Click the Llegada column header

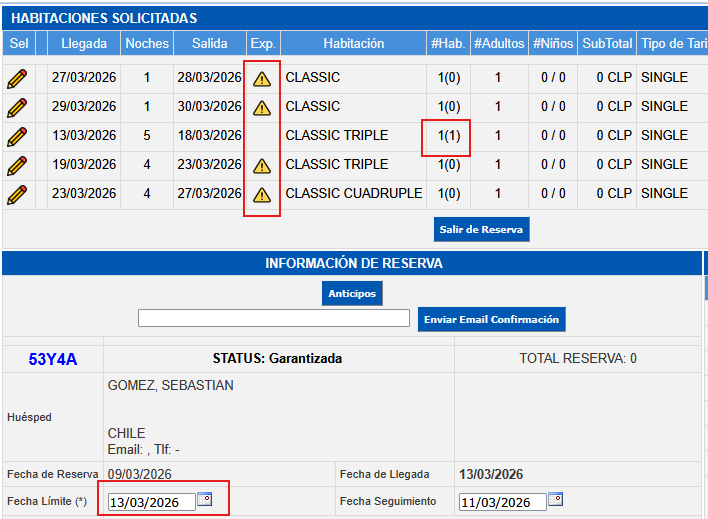pyautogui.click(x=84, y=44)
